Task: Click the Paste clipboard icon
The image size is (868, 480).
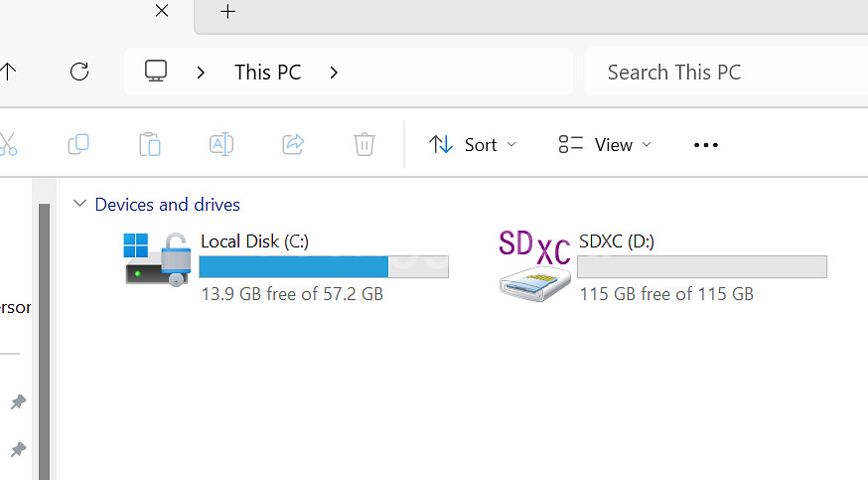Action: [149, 144]
